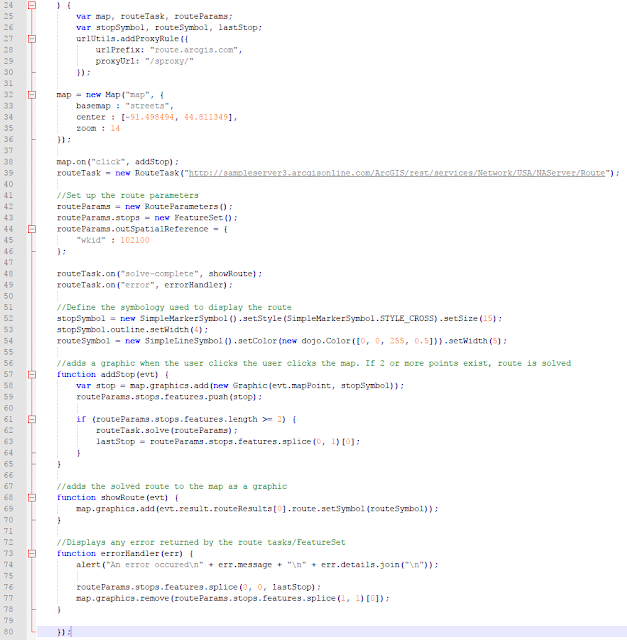The height and width of the screenshot is (640, 627).
Task: Click the zoom value 14
Action: point(115,128)
